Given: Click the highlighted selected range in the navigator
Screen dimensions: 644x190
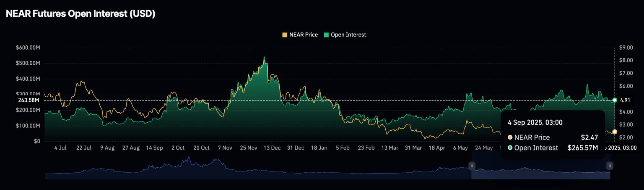Looking at the screenshot, I should (x=541, y=170).
